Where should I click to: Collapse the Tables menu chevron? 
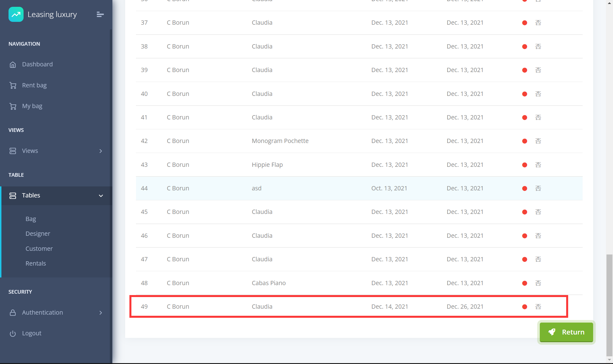101,196
